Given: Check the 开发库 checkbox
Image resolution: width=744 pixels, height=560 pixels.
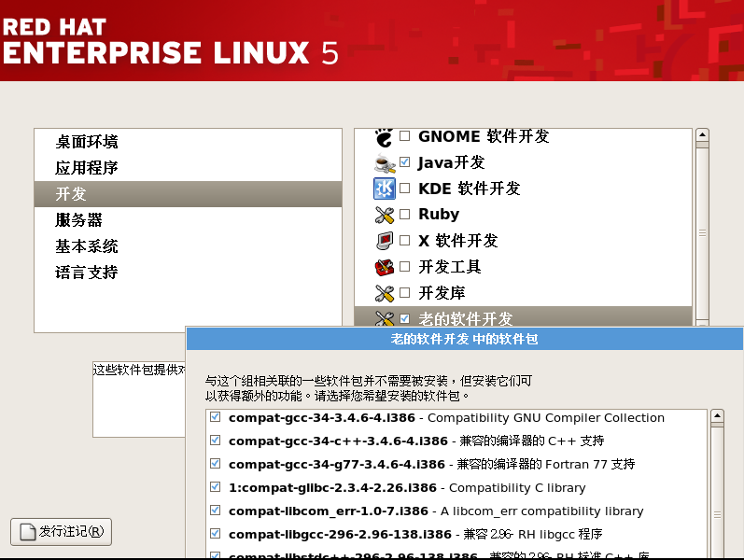Looking at the screenshot, I should pos(405,293).
